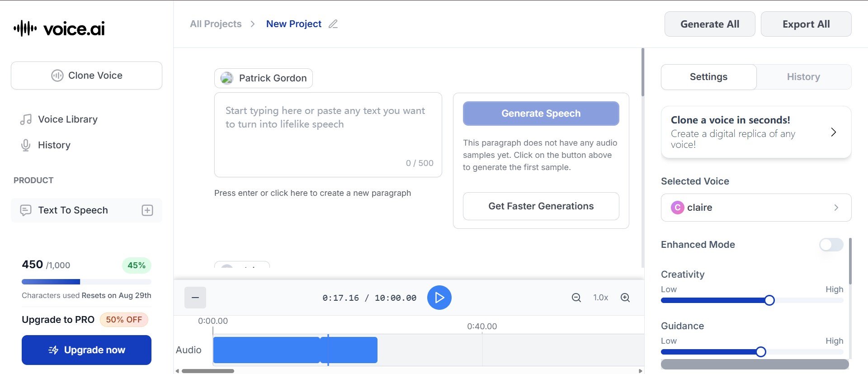The height and width of the screenshot is (374, 868).
Task: Click the Generate Speech button
Action: click(541, 114)
